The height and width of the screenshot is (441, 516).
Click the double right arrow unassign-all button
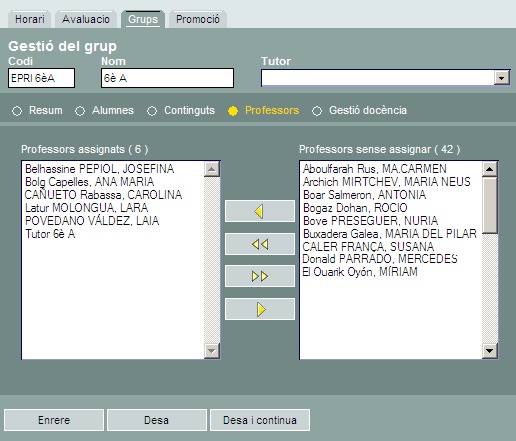(x=260, y=276)
